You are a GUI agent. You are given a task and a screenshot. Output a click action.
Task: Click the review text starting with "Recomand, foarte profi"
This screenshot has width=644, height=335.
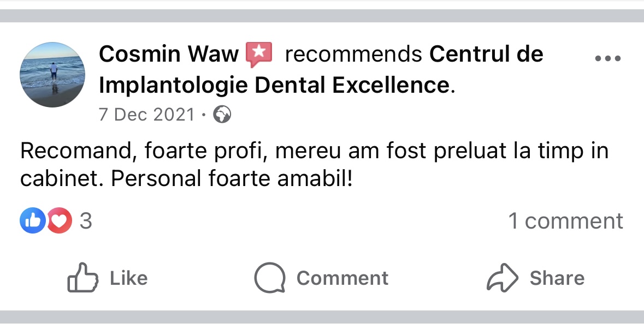(314, 164)
